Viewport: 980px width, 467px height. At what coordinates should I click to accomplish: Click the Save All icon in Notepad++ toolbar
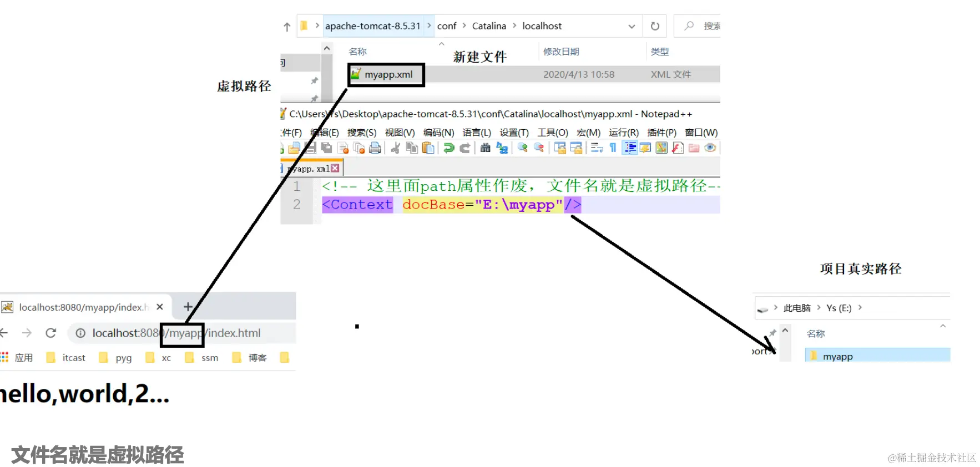pyautogui.click(x=326, y=148)
